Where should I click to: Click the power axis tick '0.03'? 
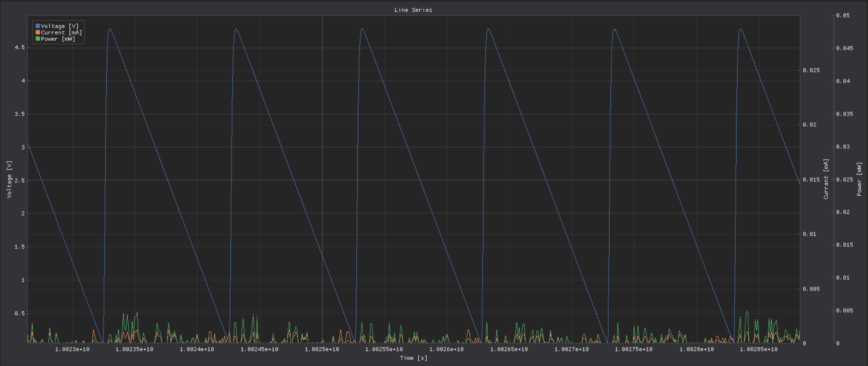point(843,147)
